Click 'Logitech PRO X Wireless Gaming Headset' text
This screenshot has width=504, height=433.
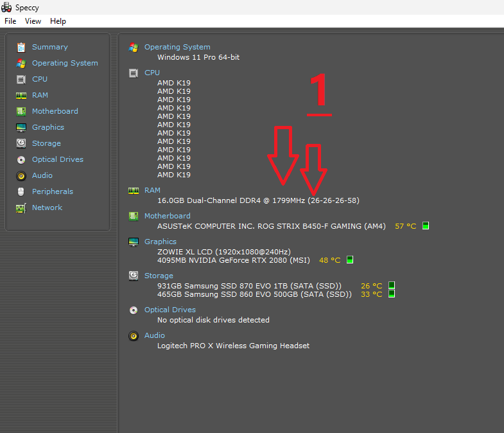coord(233,346)
